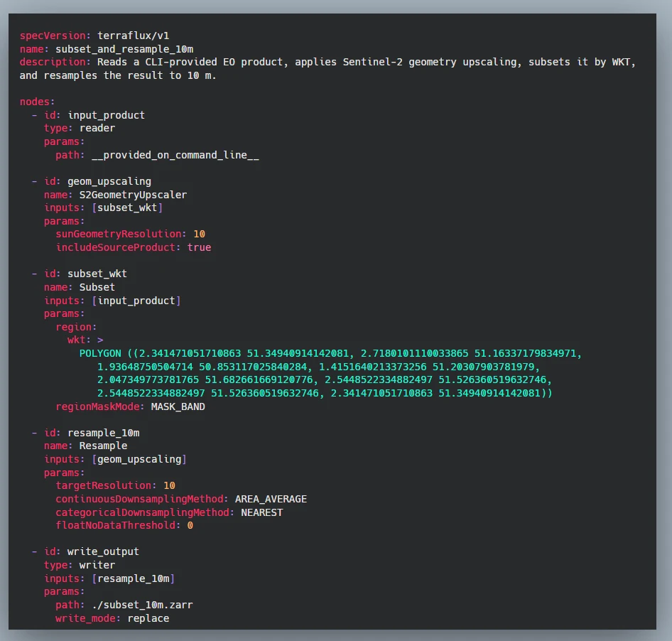672x641 pixels.
Task: Click the 'regionMaskMode' key
Action: [97, 407]
